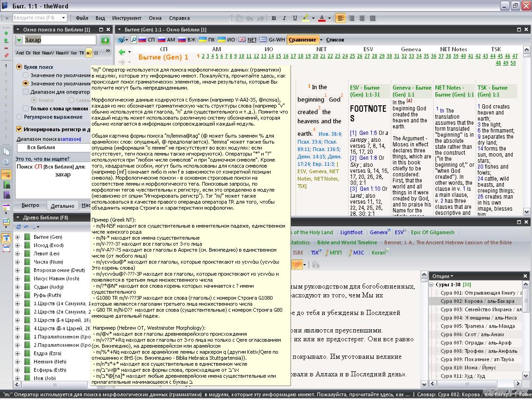
Task: Go to chapter 25 link
Action: (352, 56)
